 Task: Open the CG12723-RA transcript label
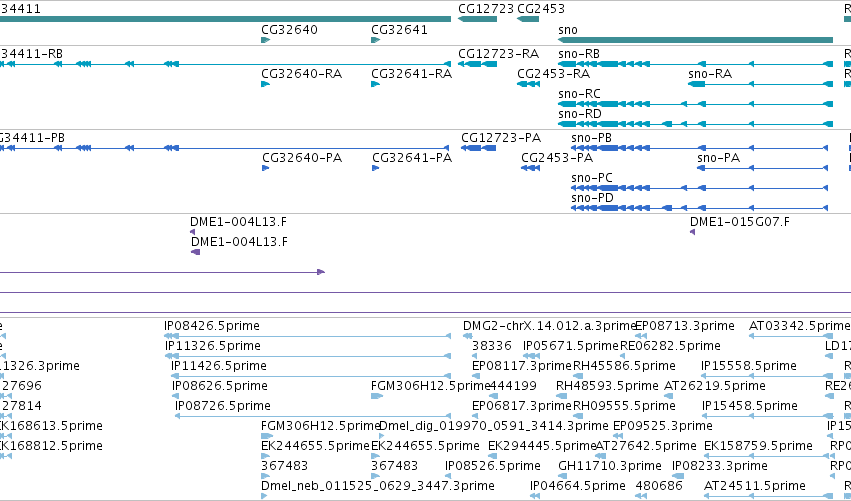tap(498, 54)
